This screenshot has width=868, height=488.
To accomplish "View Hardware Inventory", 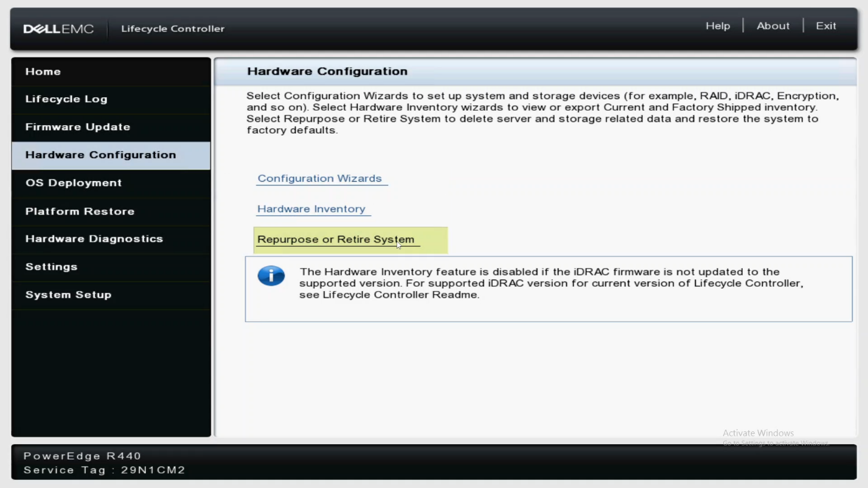I will 312,208.
